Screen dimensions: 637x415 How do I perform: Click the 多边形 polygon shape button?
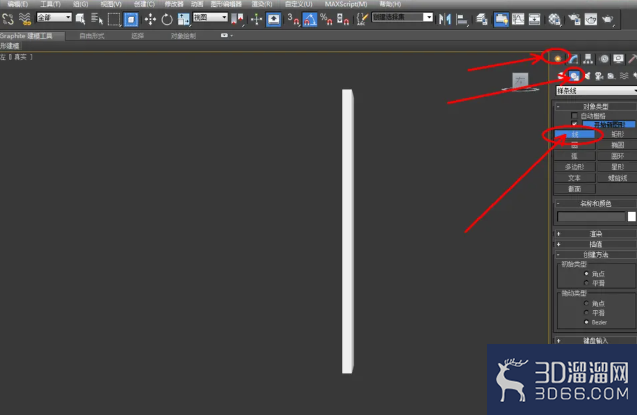coord(574,166)
